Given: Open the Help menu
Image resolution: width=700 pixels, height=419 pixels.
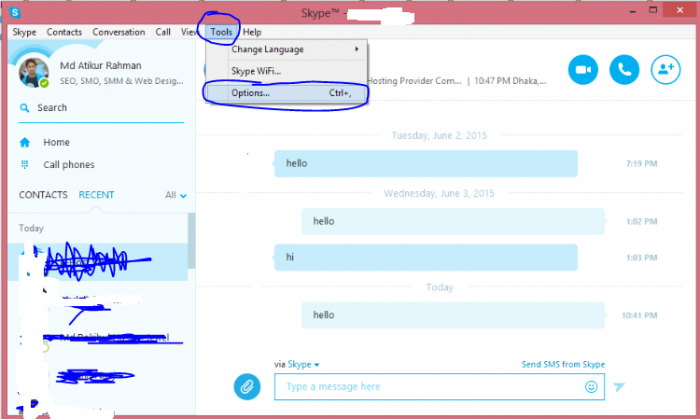Looking at the screenshot, I should pyautogui.click(x=252, y=32).
